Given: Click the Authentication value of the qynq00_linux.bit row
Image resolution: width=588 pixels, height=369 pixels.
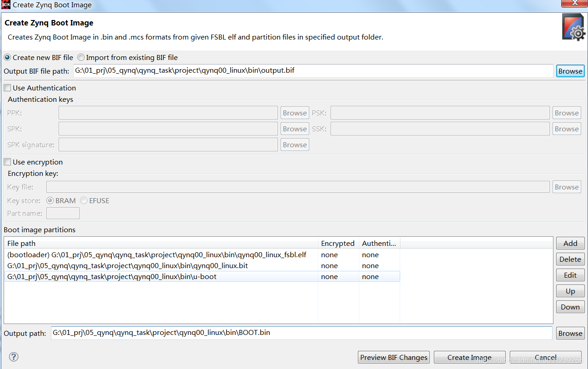Looking at the screenshot, I should point(370,265).
